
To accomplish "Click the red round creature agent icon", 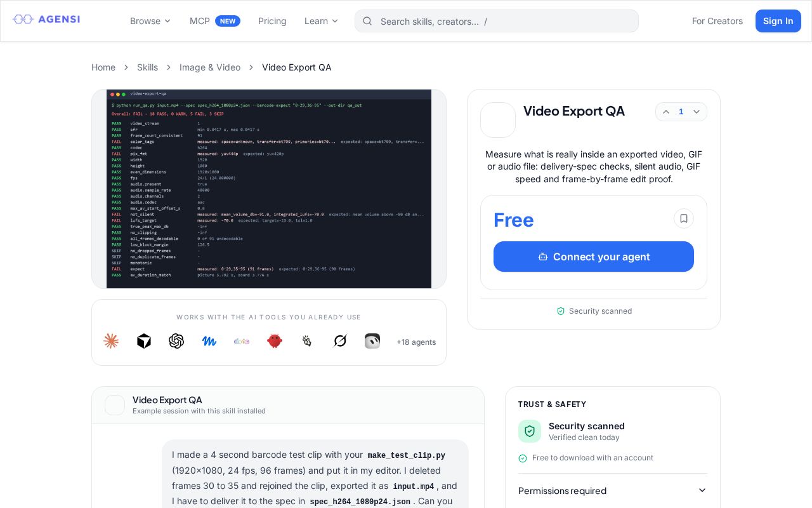I will (x=275, y=341).
